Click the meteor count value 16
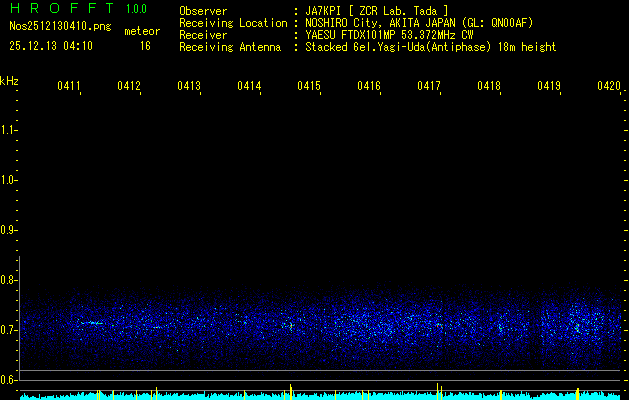629x400 pixels. pyautogui.click(x=146, y=46)
